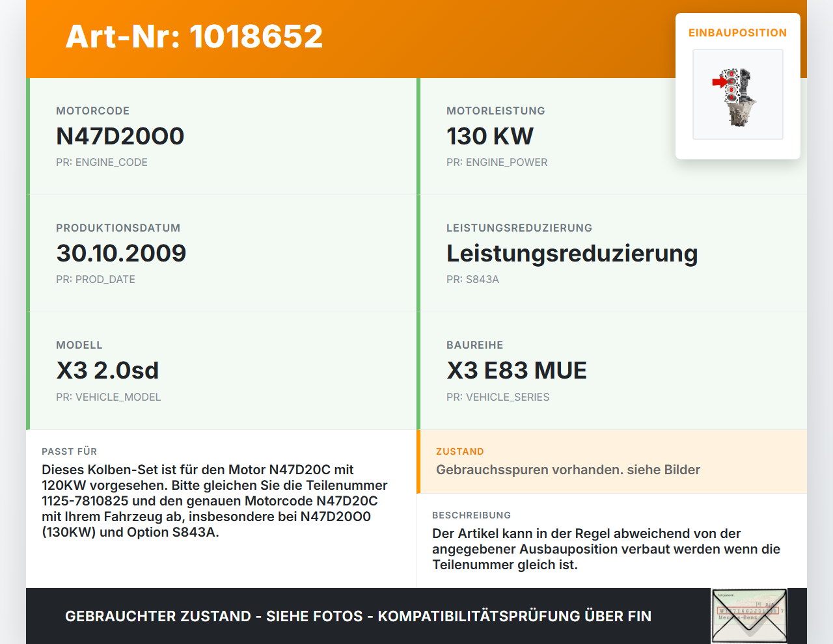Screen dimensions: 833x644
Task: Click model value X3 2.0sd
Action: [x=107, y=370]
